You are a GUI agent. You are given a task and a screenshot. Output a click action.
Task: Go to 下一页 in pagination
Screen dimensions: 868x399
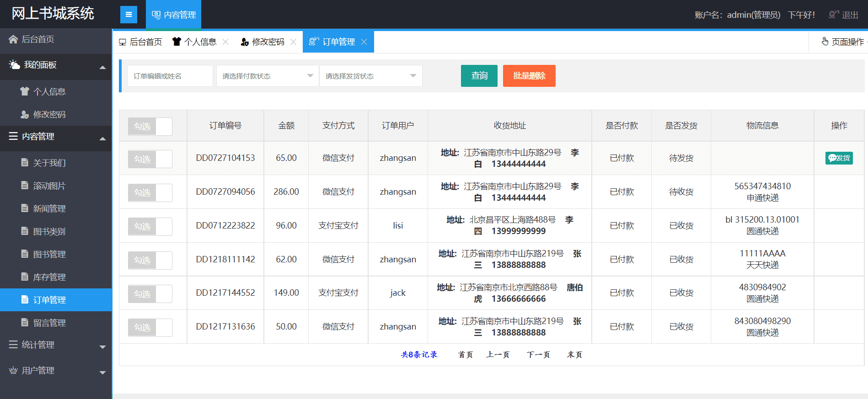538,355
